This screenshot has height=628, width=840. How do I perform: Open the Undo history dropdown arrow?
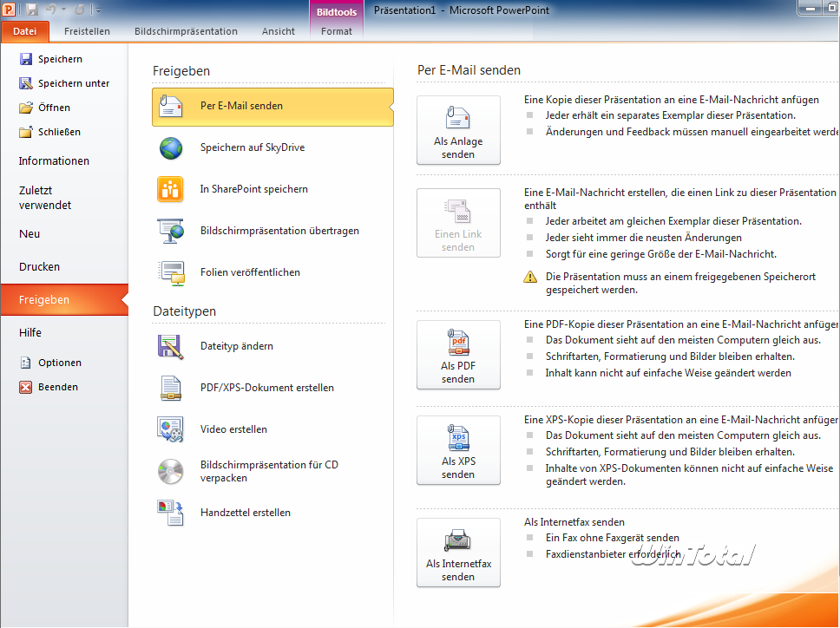click(x=63, y=9)
